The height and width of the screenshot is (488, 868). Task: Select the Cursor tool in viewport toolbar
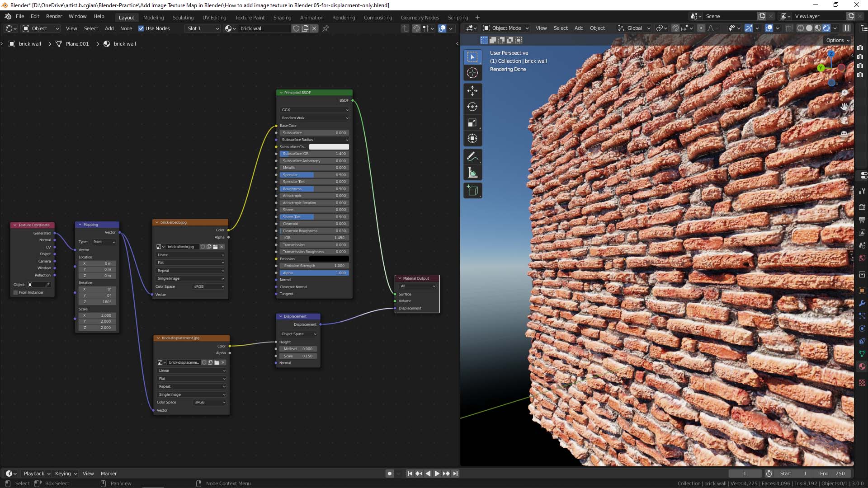click(x=472, y=73)
